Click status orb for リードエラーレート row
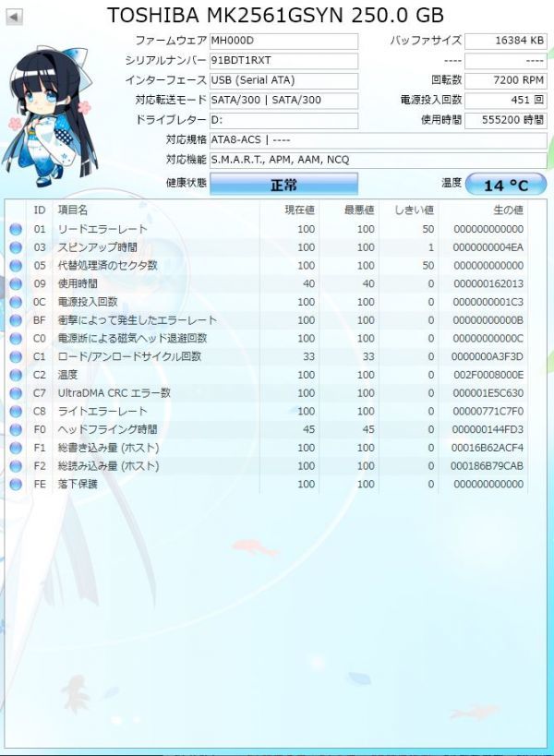The image size is (554, 756). [x=16, y=229]
